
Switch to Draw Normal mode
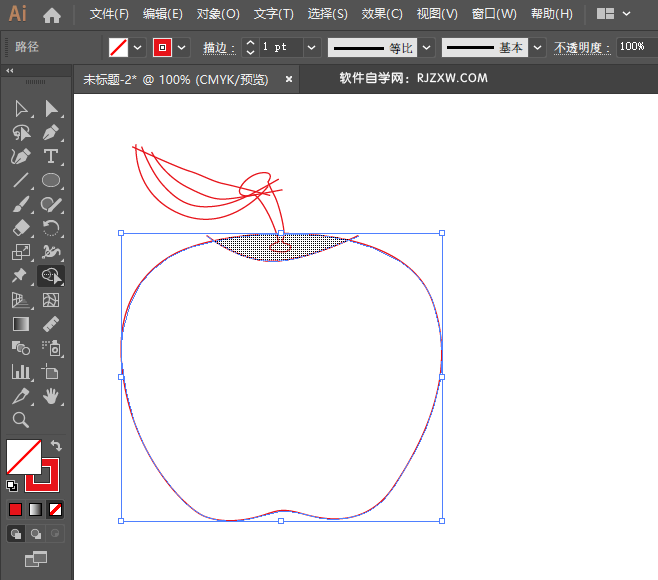[x=16, y=534]
